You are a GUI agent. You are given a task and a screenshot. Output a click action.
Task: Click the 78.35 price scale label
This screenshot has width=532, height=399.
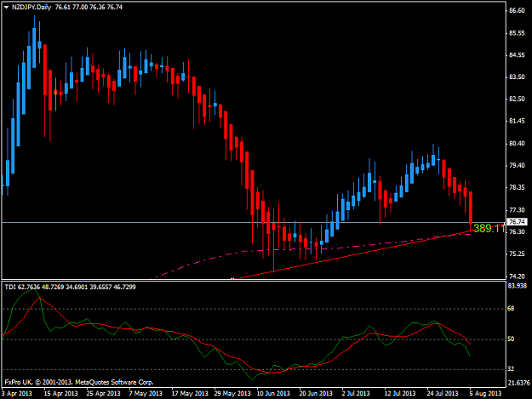[x=517, y=187]
